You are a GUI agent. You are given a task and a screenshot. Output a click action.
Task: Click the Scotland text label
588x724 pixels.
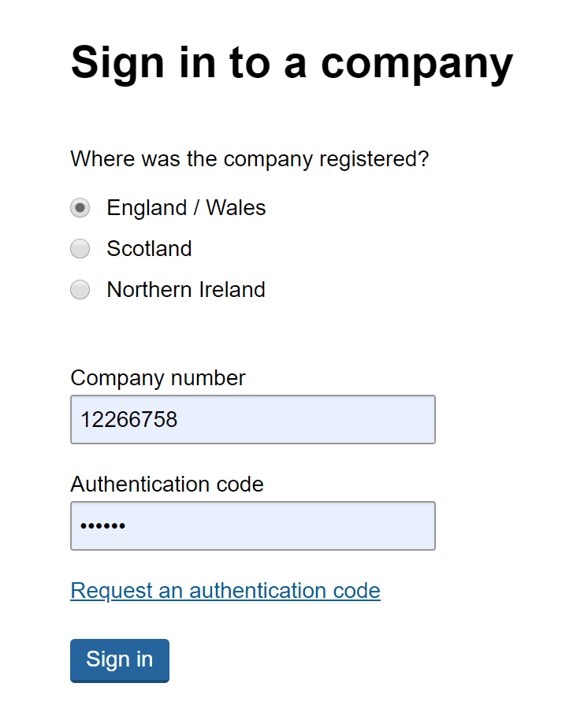point(149,248)
